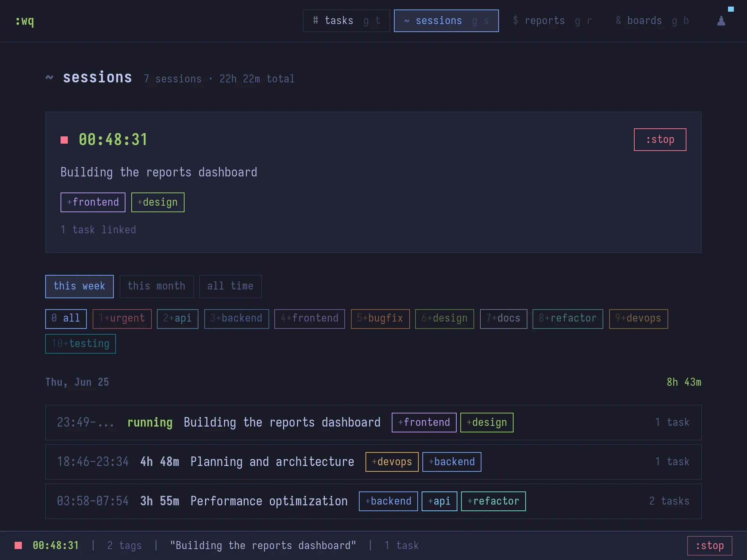Viewport: 747px width, 560px height.
Task: Click the 7 sessions · 22h 22m total summary
Action: click(x=219, y=79)
